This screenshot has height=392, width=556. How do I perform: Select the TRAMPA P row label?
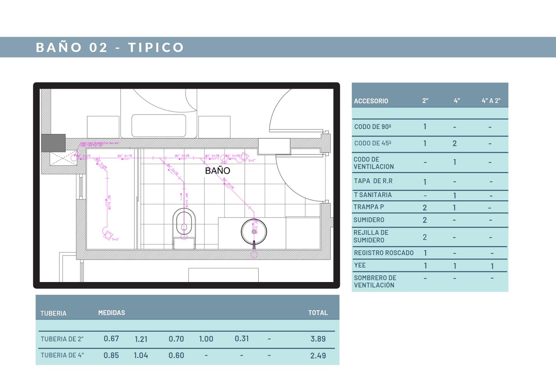coord(369,207)
